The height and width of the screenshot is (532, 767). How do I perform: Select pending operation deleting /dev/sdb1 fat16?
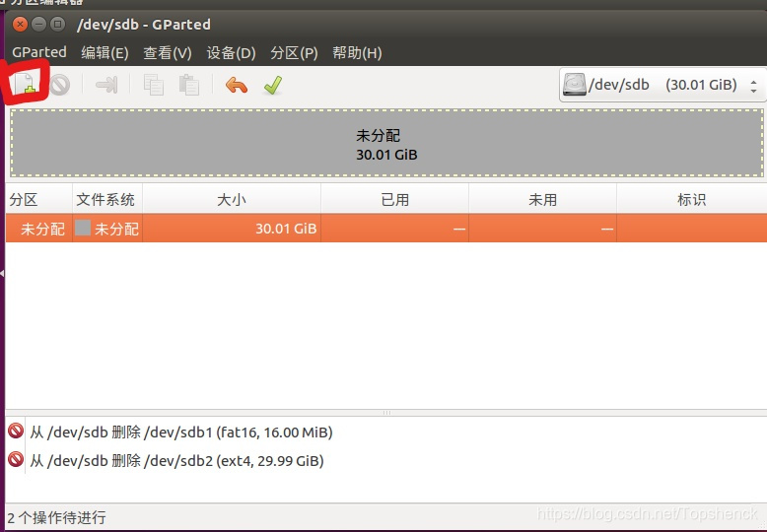[181, 432]
